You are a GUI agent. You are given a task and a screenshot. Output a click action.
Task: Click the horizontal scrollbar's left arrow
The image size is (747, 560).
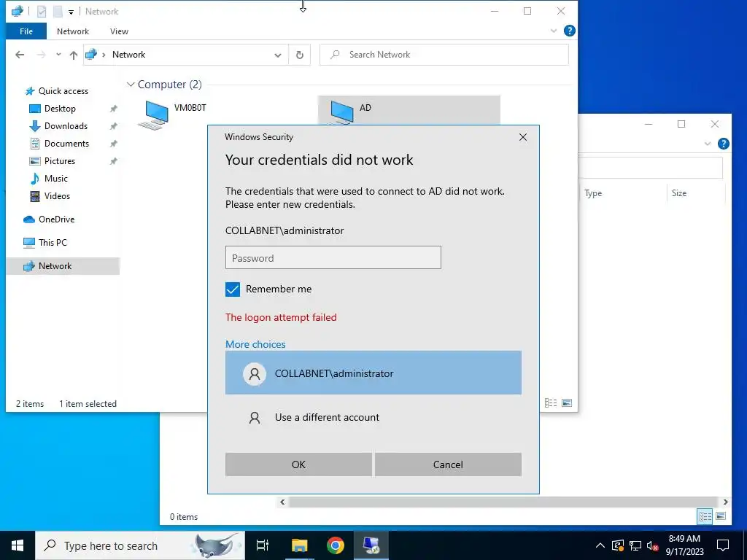[282, 502]
